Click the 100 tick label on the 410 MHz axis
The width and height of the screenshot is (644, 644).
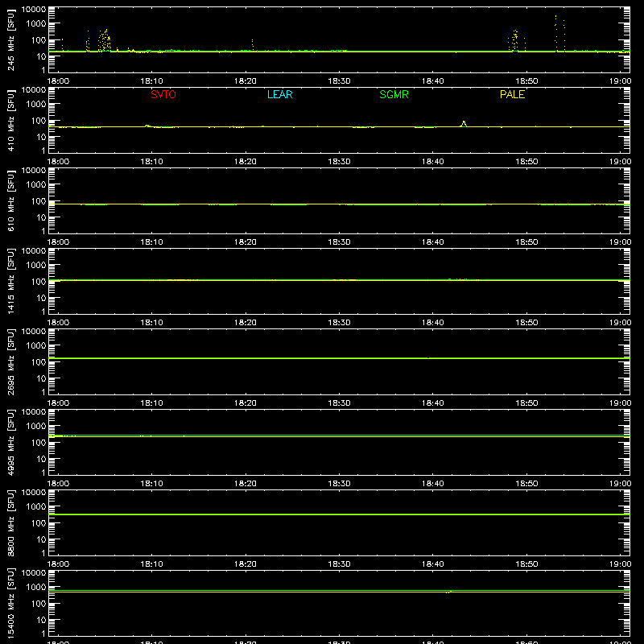point(39,121)
